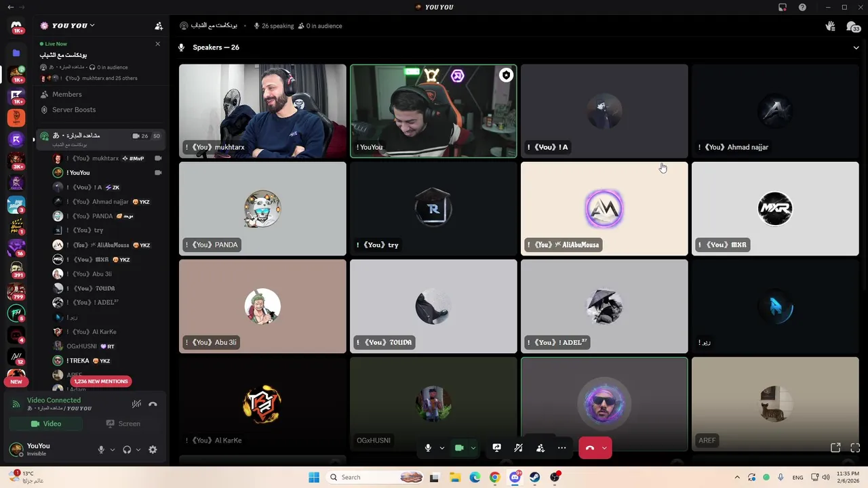Toggle deafen headphones in user panel

[127, 449]
